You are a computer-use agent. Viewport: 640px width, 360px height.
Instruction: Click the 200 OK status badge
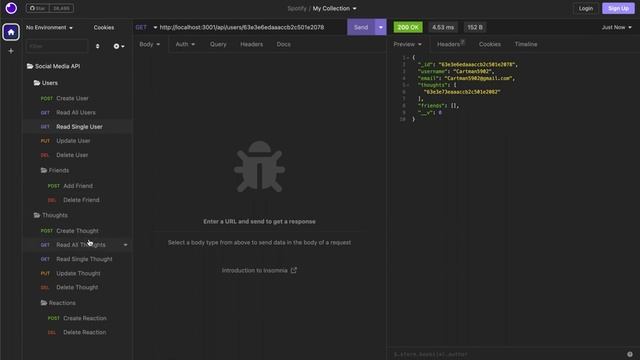[408, 27]
